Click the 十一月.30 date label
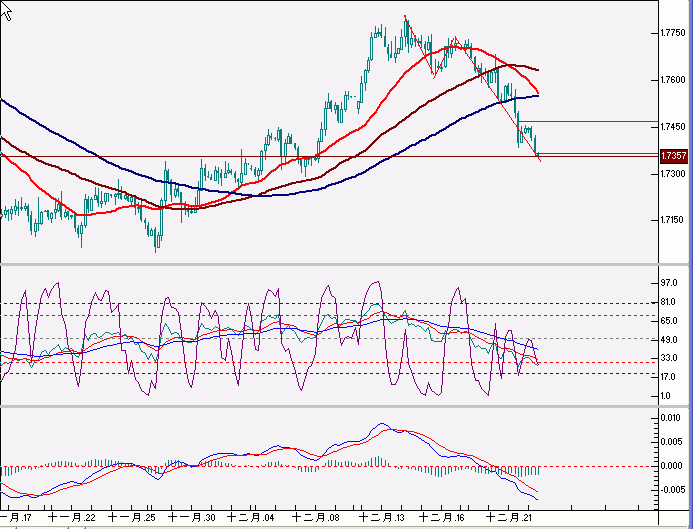The image size is (693, 529). pyautogui.click(x=192, y=518)
